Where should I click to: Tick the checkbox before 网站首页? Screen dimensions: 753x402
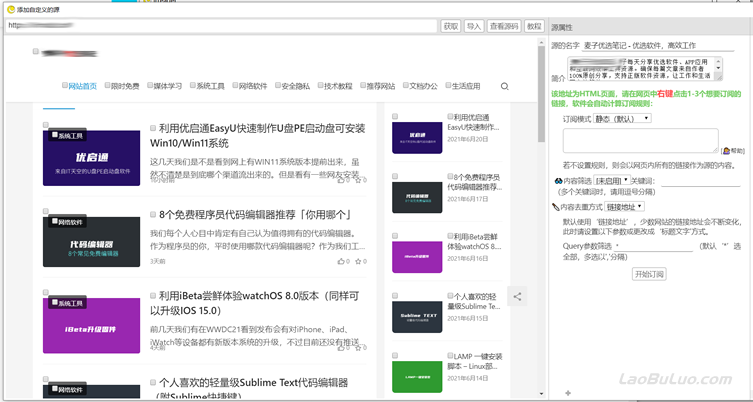tap(65, 85)
